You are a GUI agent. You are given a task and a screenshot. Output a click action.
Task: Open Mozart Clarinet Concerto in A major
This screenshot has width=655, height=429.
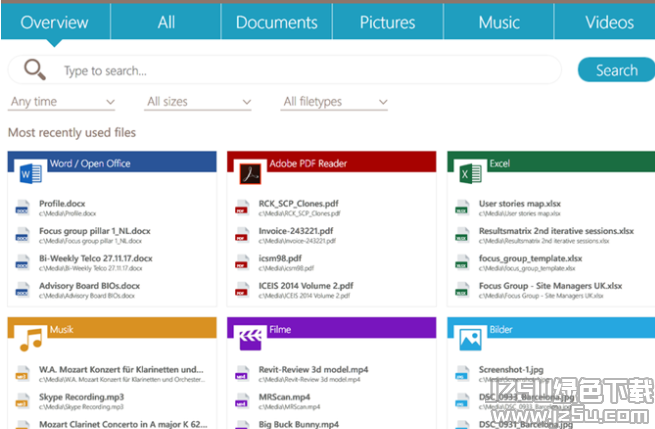pos(123,424)
